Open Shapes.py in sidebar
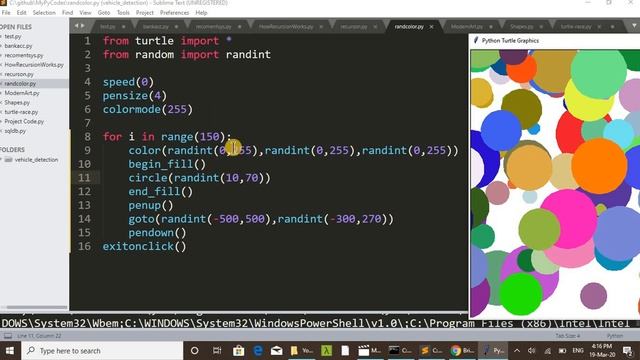Image resolution: width=640 pixels, height=360 pixels. click(x=17, y=102)
